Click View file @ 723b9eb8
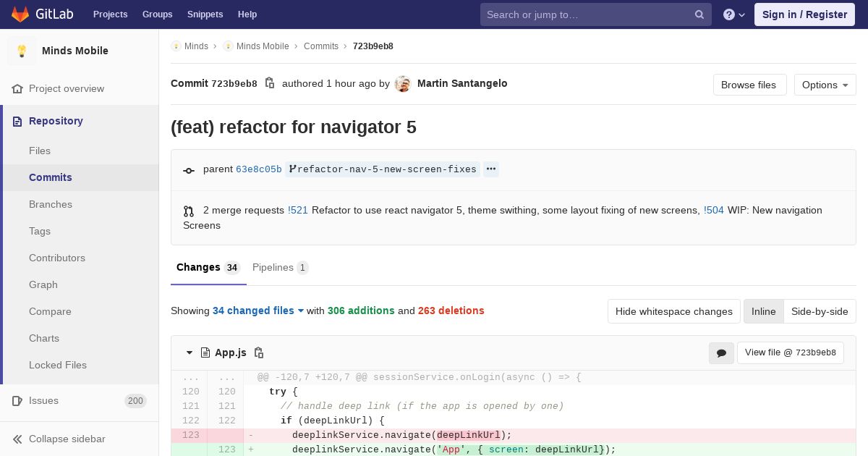 [x=790, y=353]
